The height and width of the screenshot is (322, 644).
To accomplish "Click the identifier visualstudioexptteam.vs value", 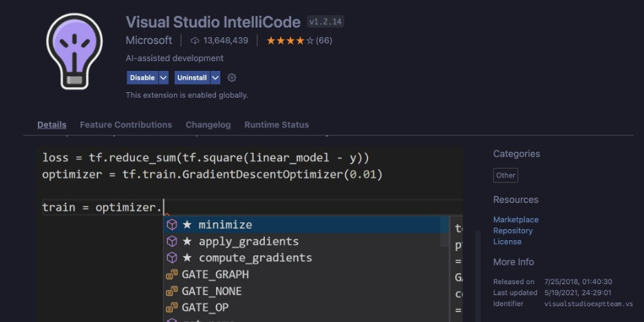I will pos(588,304).
